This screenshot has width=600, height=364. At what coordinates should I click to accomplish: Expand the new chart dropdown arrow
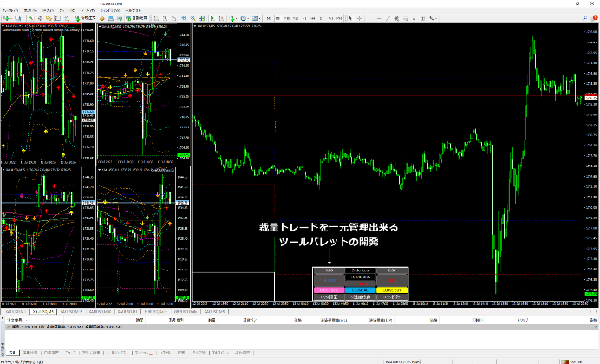(11, 18)
